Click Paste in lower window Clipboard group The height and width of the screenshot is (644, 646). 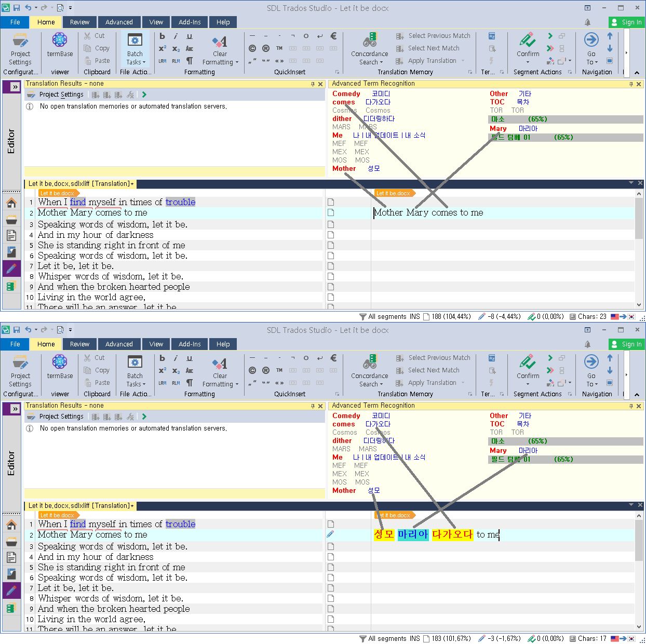click(x=97, y=383)
